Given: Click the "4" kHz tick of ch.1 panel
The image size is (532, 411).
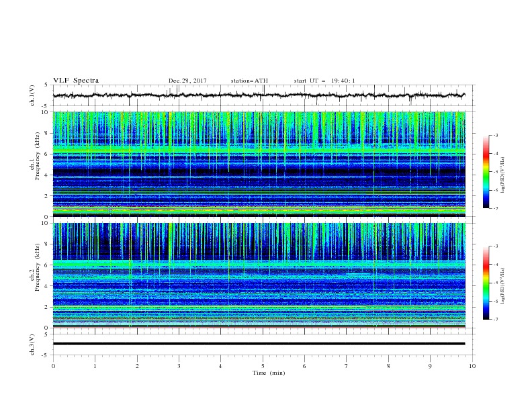Looking at the screenshot, I should point(47,175).
